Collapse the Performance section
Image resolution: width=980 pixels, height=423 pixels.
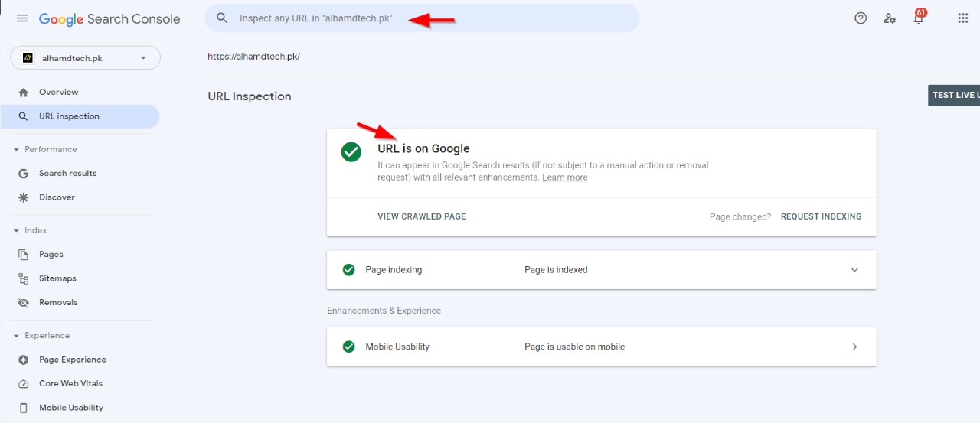pos(16,149)
